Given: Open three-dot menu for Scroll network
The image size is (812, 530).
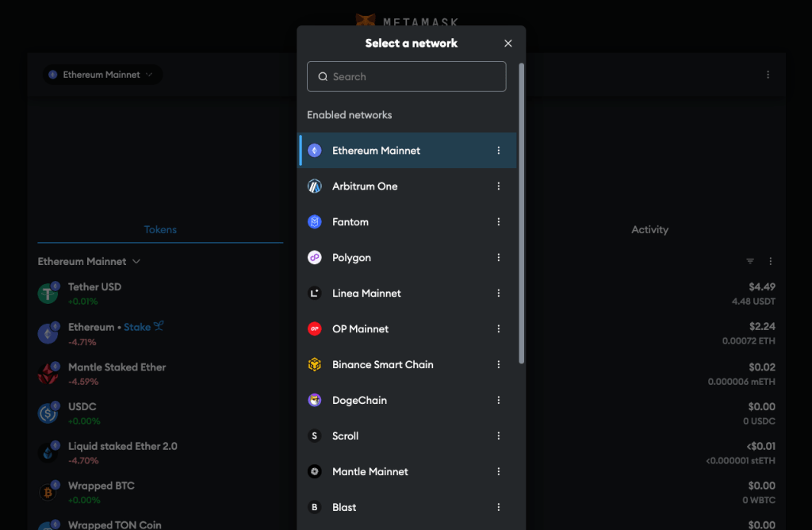Looking at the screenshot, I should 499,436.
